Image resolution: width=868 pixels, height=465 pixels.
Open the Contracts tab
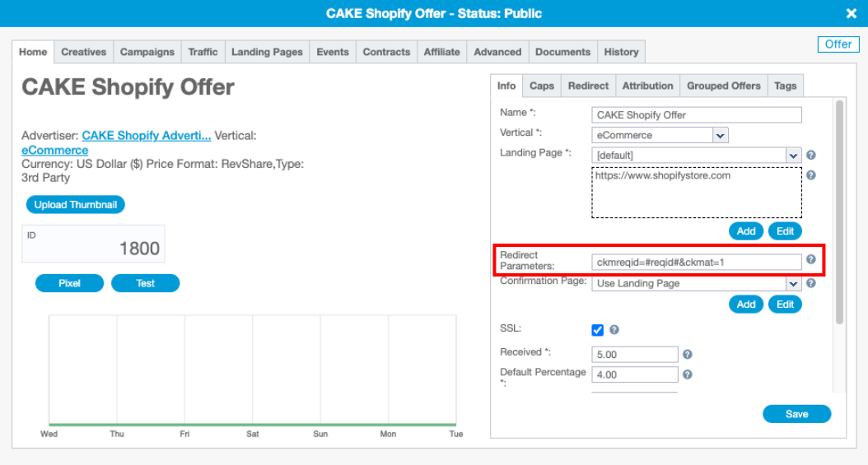click(386, 52)
